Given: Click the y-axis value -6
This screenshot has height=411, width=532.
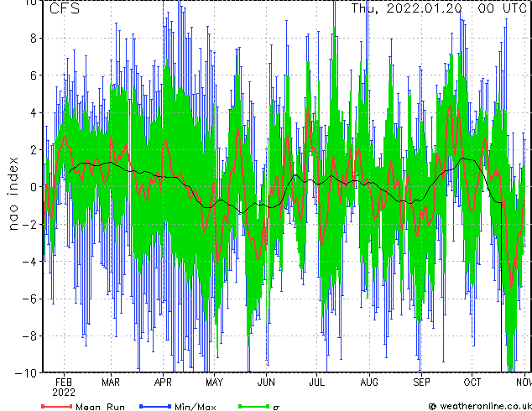Looking at the screenshot, I should click(29, 299).
